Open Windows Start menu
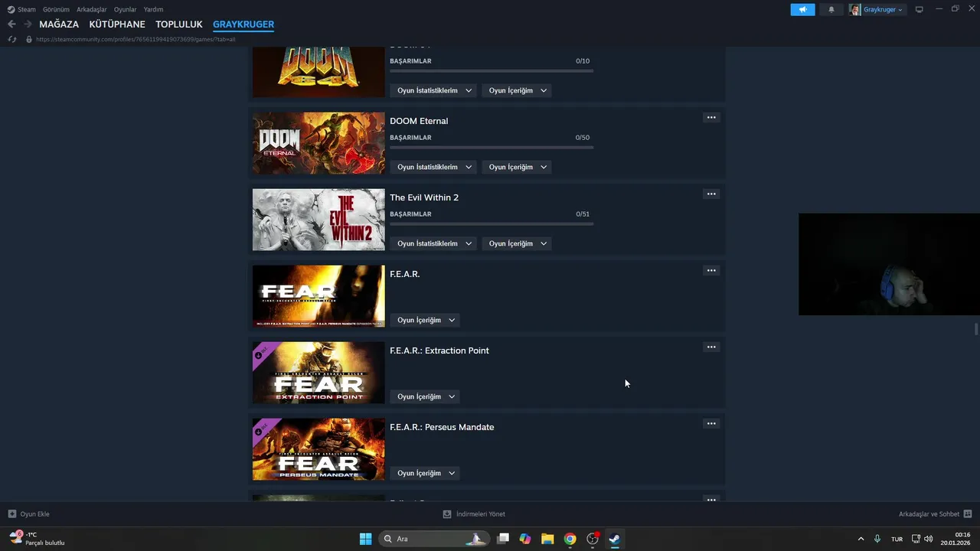This screenshot has width=980, height=551. click(x=366, y=539)
